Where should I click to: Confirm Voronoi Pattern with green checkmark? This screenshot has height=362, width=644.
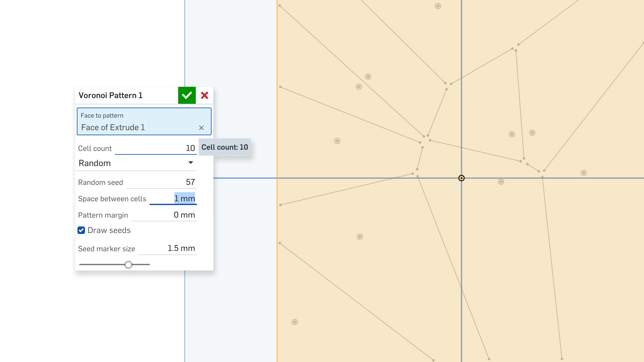coord(187,95)
